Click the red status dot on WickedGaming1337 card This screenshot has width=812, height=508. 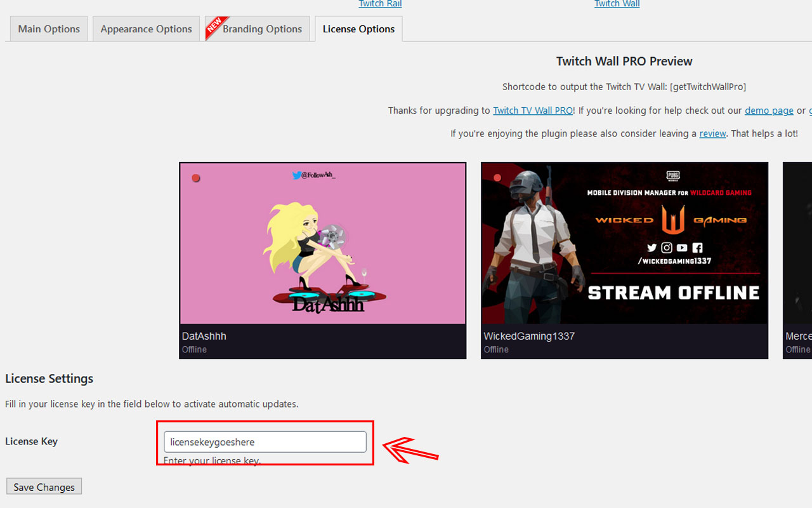point(497,178)
